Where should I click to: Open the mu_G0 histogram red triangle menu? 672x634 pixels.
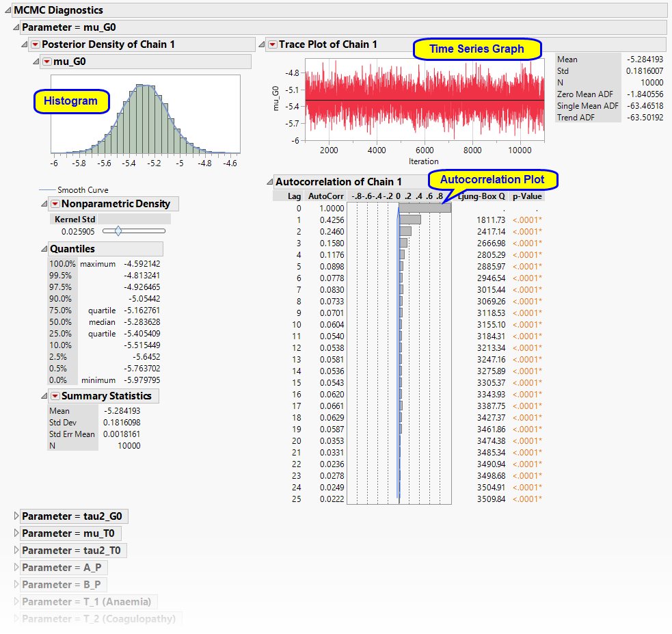point(46,62)
